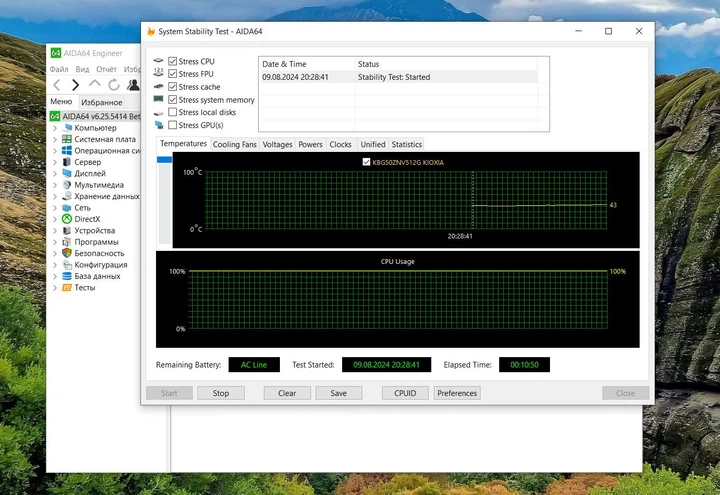Screen dimensions: 720x495
Task: Expand the Безопасность tree node
Action: [55, 253]
